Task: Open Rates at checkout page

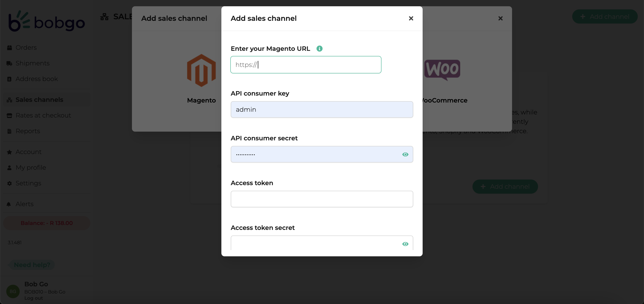Action: tap(43, 115)
